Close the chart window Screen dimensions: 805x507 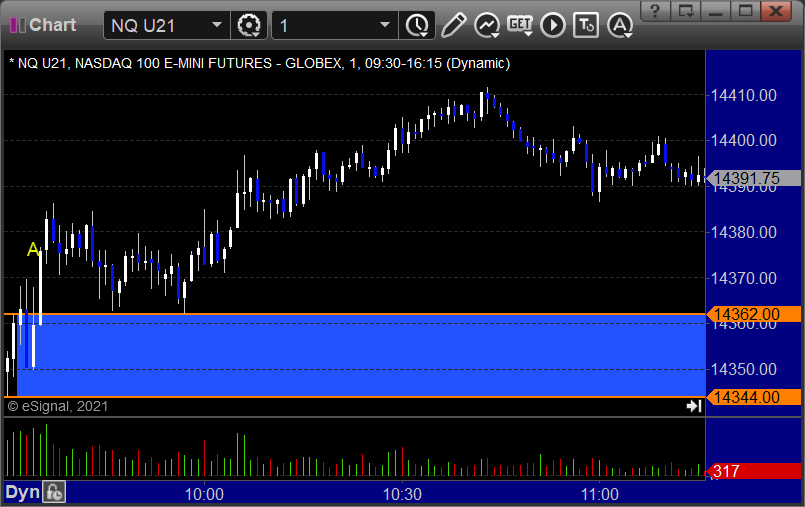tap(776, 11)
